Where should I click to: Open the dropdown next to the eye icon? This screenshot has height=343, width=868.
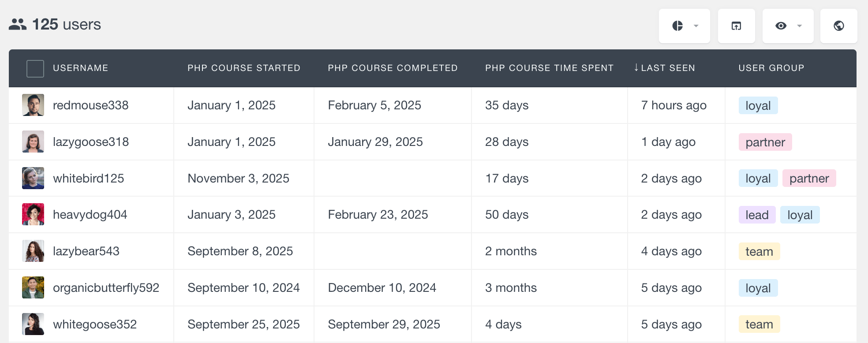799,26
